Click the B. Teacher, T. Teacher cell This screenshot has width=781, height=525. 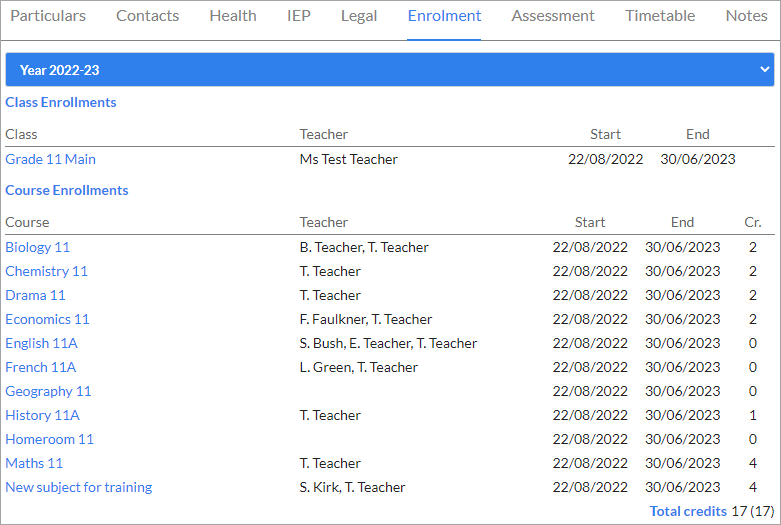tap(364, 248)
